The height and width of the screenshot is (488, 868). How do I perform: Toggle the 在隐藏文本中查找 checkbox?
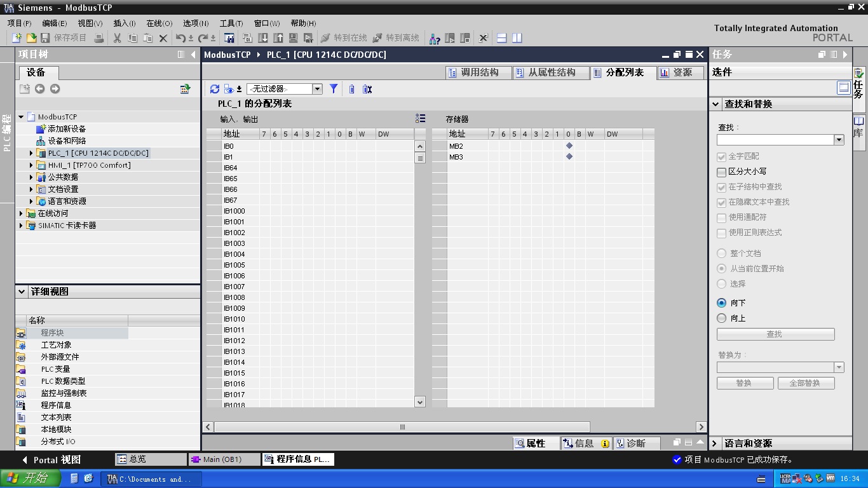click(721, 202)
